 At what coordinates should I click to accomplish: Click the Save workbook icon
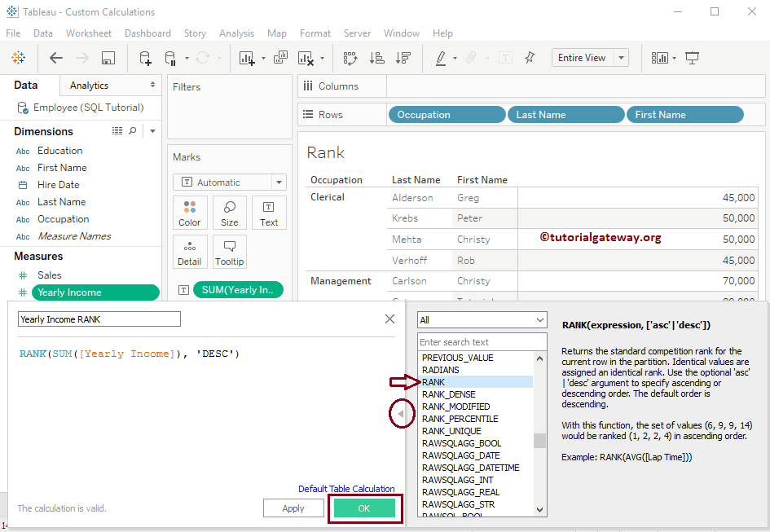click(108, 58)
